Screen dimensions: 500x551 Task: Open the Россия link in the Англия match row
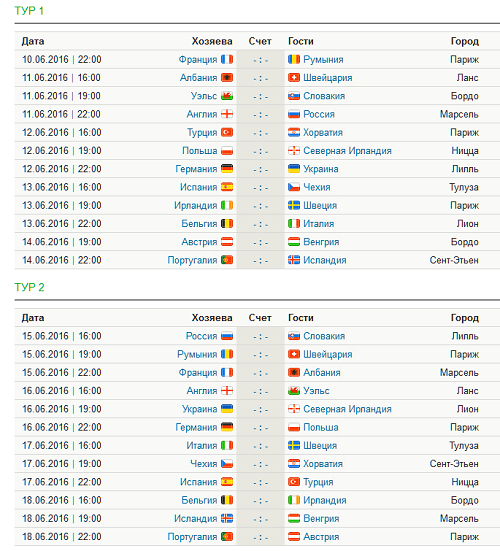click(319, 114)
